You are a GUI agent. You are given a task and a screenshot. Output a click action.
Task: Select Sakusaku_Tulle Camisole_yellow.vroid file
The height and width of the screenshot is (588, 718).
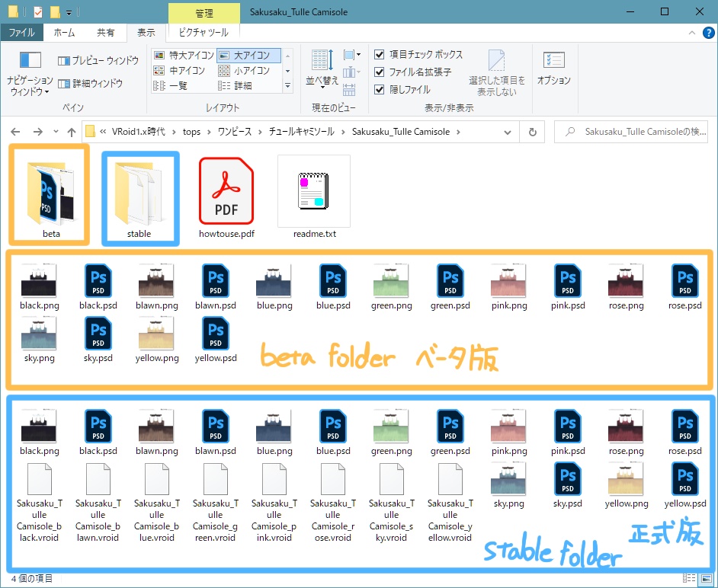click(x=450, y=503)
